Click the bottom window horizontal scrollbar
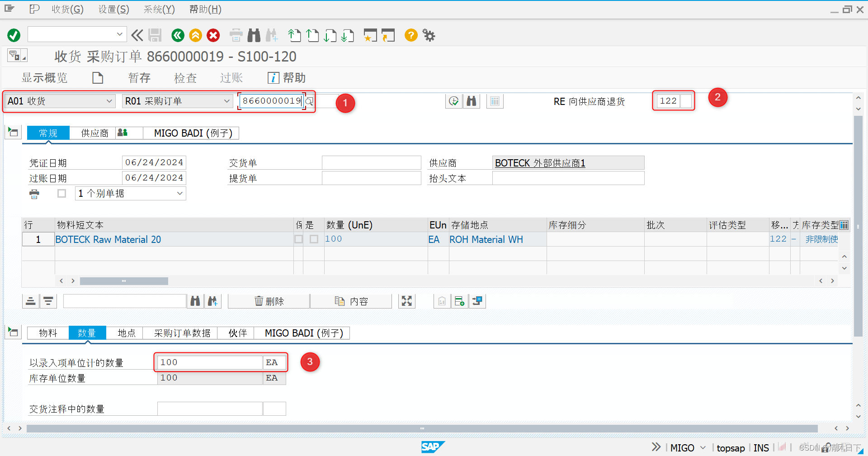Screen dimensions: 868x456 (x=422, y=428)
